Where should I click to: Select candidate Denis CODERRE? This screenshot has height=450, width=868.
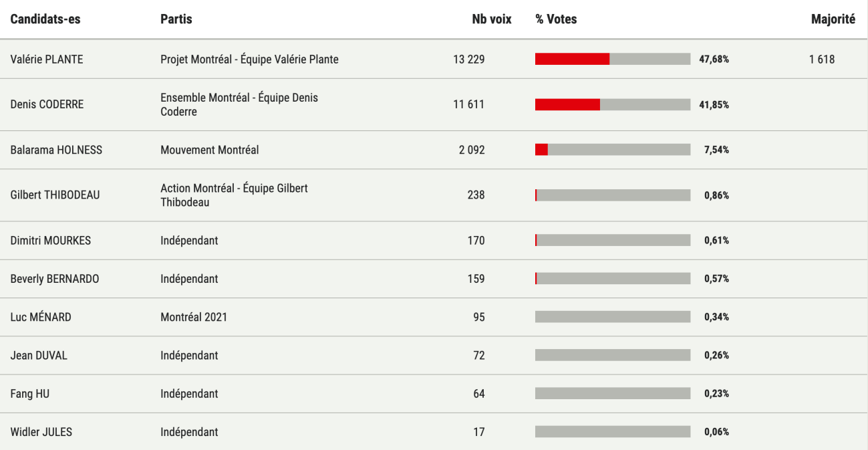[x=47, y=105]
